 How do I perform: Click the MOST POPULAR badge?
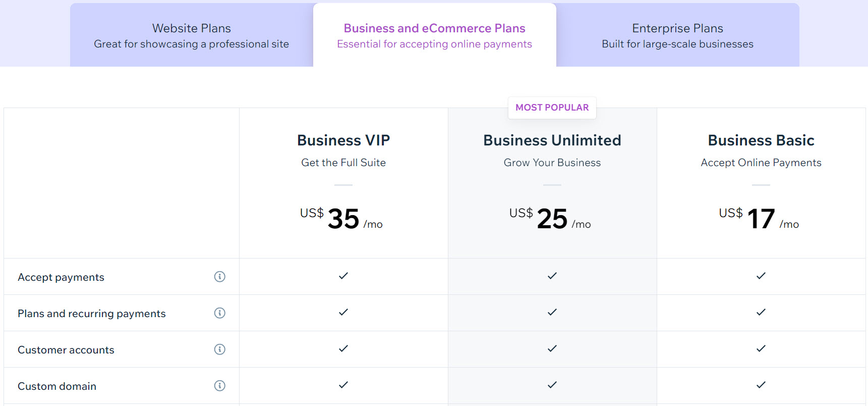click(x=552, y=108)
